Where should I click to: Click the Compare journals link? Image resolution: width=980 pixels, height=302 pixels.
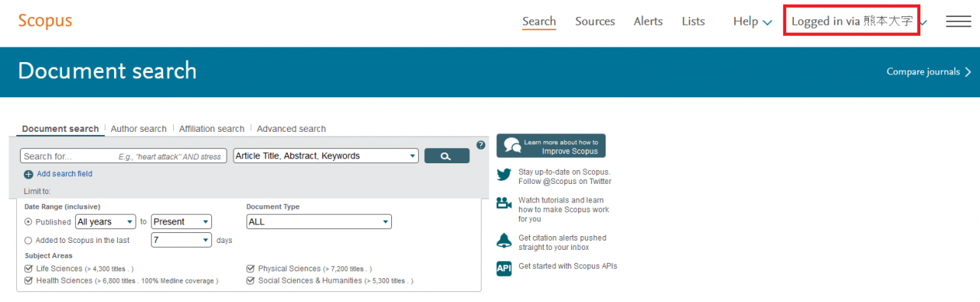(x=923, y=72)
